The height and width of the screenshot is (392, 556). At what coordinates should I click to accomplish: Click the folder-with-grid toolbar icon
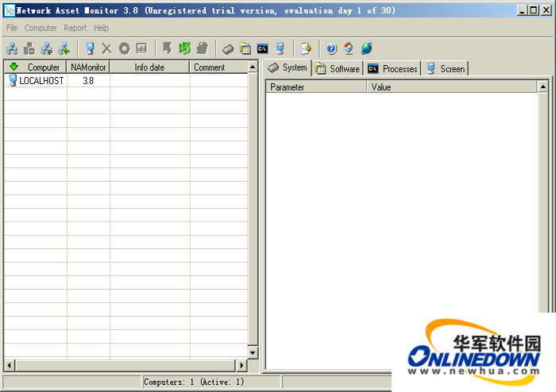[x=245, y=48]
